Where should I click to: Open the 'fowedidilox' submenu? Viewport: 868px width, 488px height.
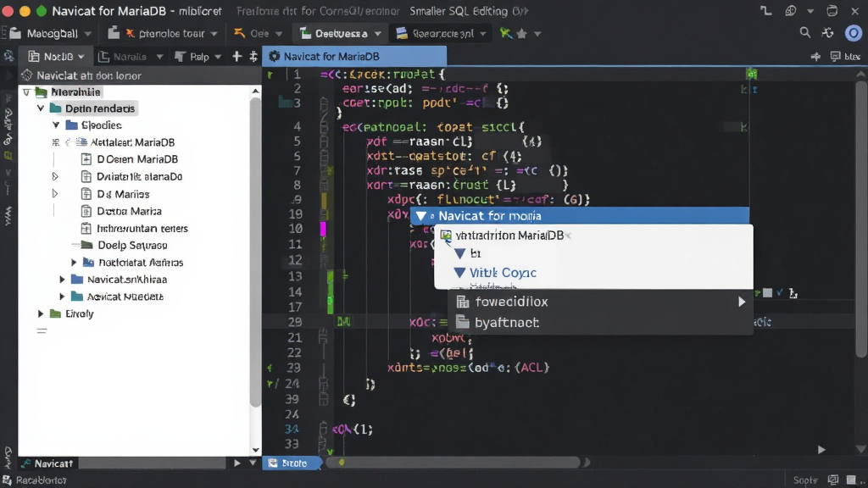tap(601, 302)
